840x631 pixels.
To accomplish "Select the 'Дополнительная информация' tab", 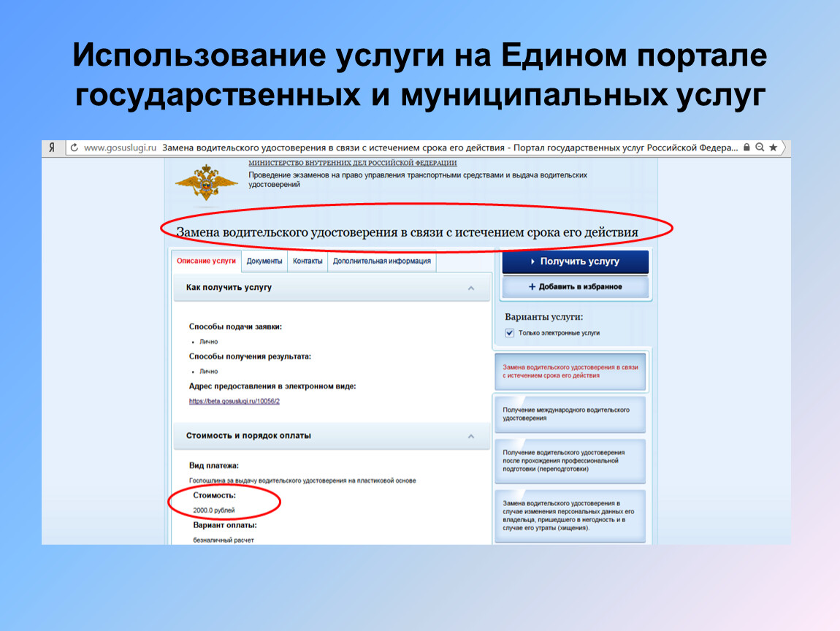I will click(x=381, y=261).
